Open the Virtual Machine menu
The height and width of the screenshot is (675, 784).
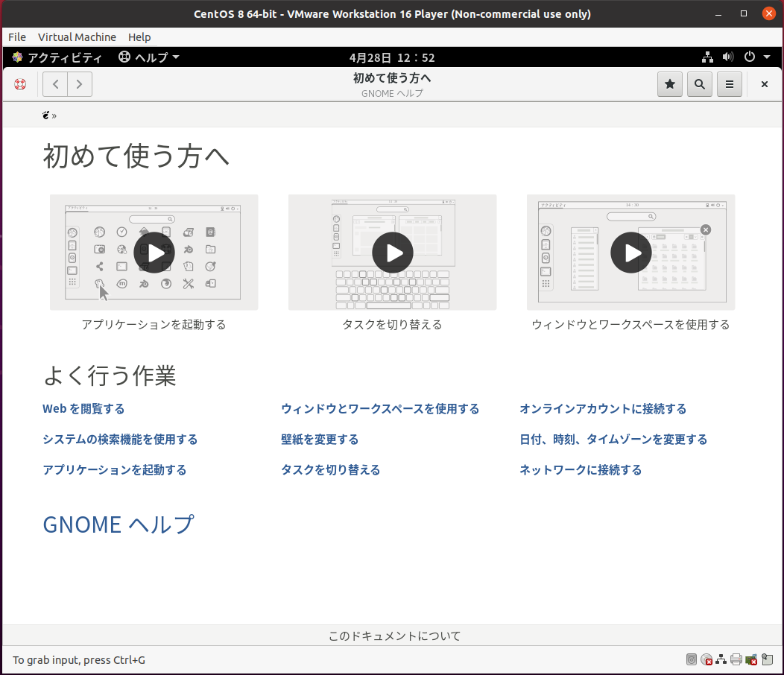[77, 37]
